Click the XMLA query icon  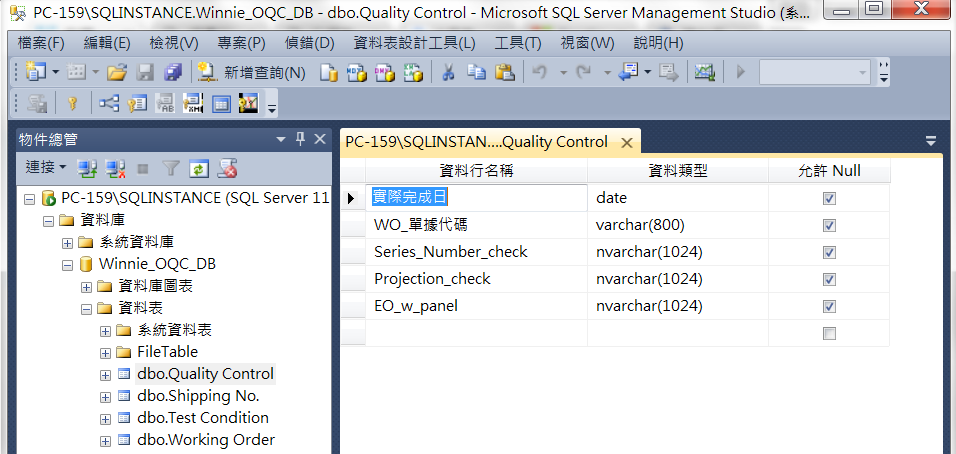413,73
